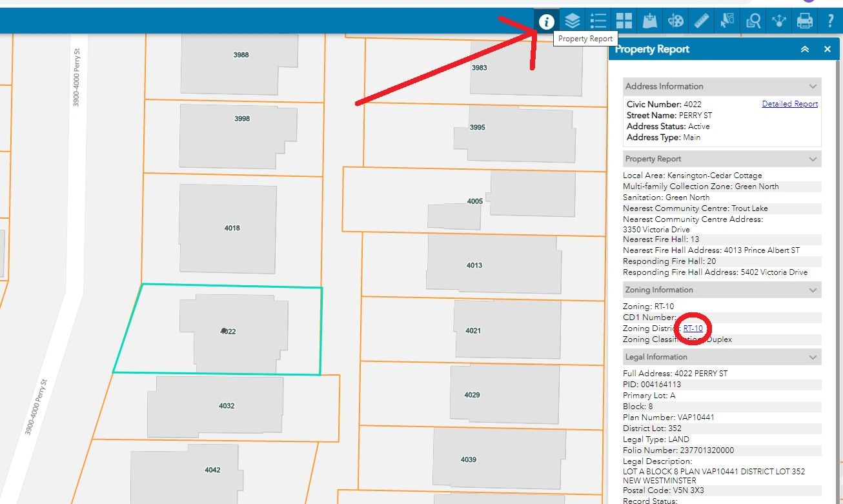Open the Draw tool
The height and width of the screenshot is (504, 843).
tap(675, 21)
